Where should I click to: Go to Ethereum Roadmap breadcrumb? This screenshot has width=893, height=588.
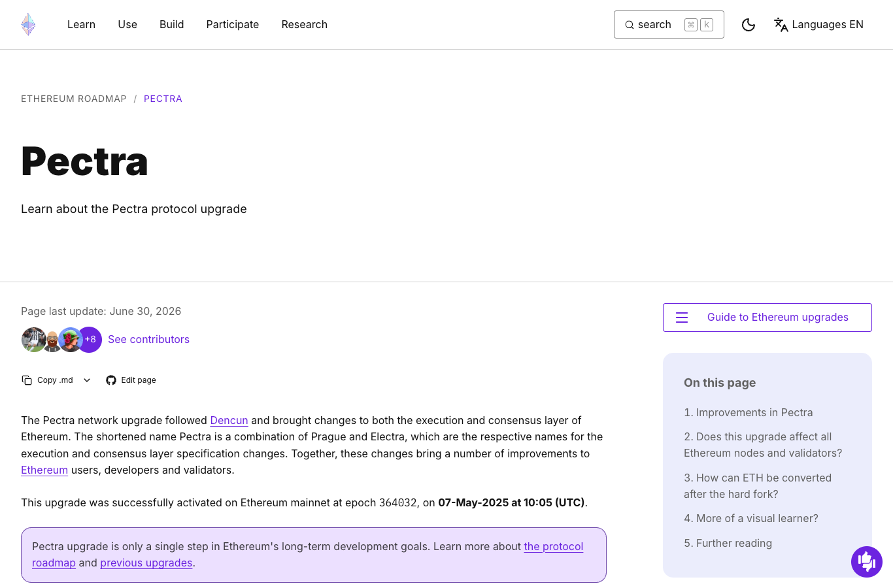[74, 99]
